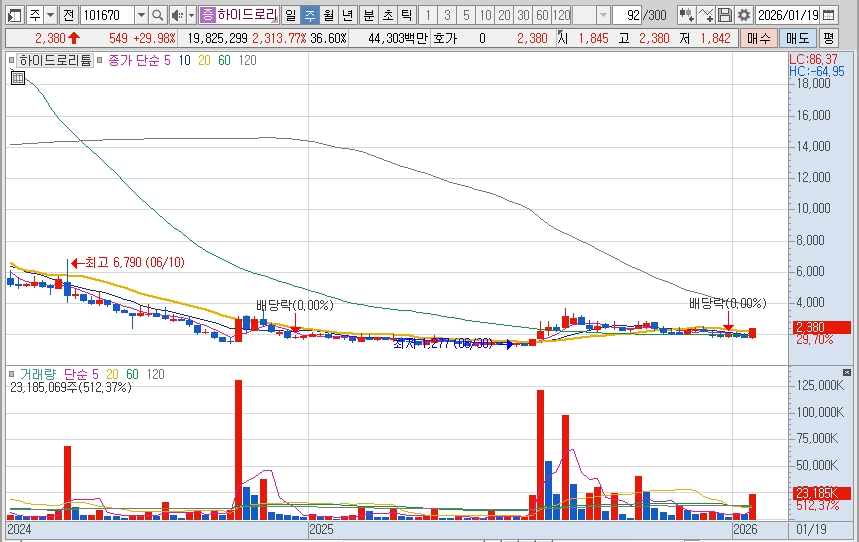Select the minute 분 chart period
Viewport: 859px width, 542px height.
[369, 15]
